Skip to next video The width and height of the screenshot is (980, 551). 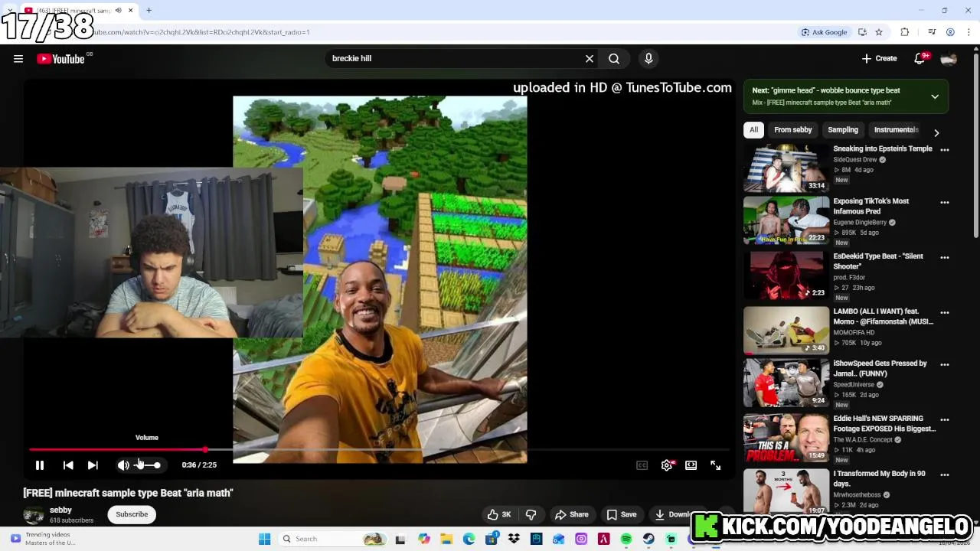(93, 465)
